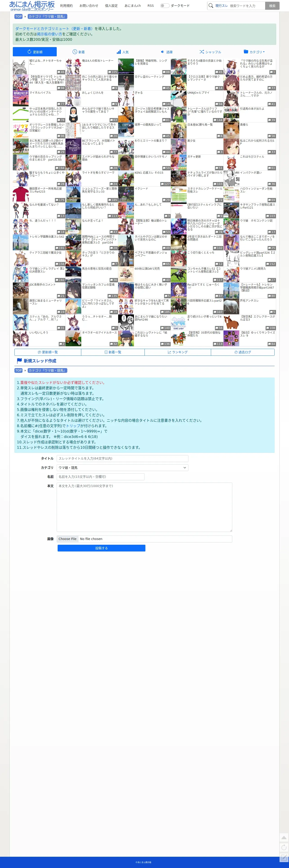Select the 更新順 tab

point(35,52)
